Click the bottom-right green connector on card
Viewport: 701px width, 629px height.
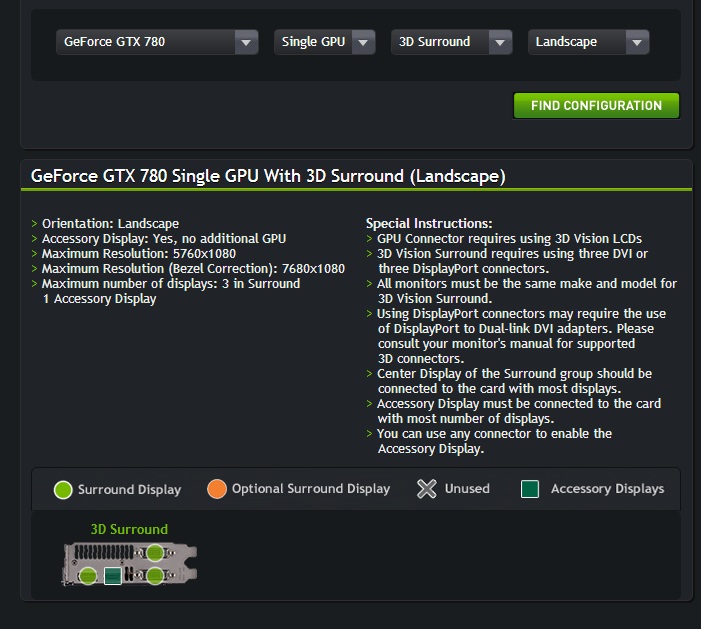(x=155, y=576)
